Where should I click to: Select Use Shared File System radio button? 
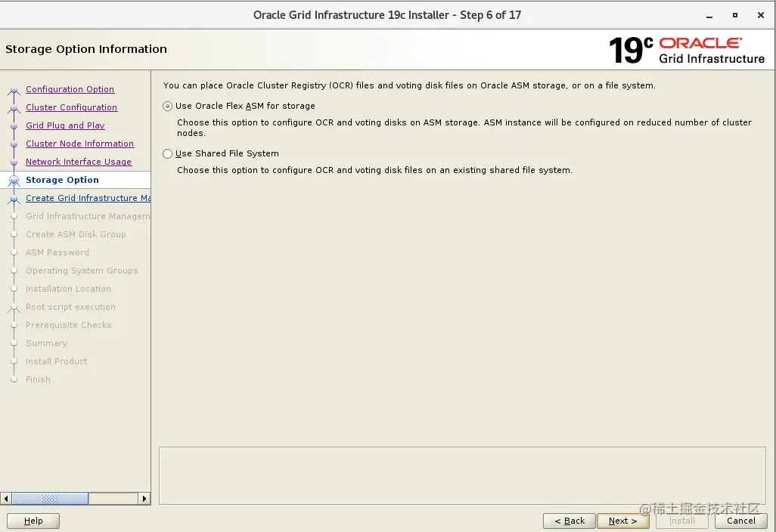point(168,153)
